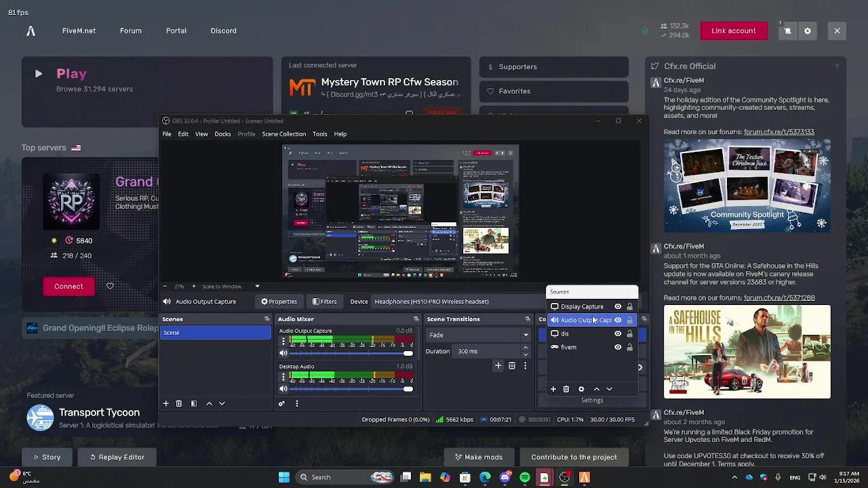Move source up arrow in Sources dock
This screenshot has width=868, height=488.
[597, 389]
